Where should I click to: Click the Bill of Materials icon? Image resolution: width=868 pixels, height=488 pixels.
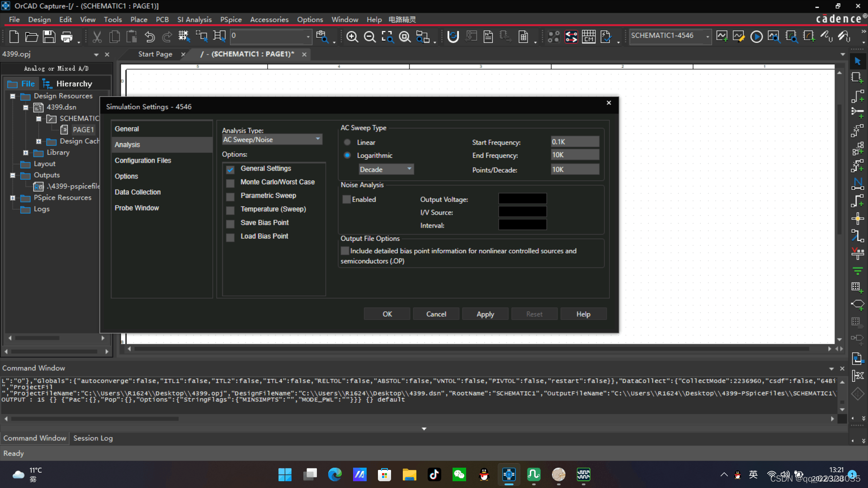[523, 37]
